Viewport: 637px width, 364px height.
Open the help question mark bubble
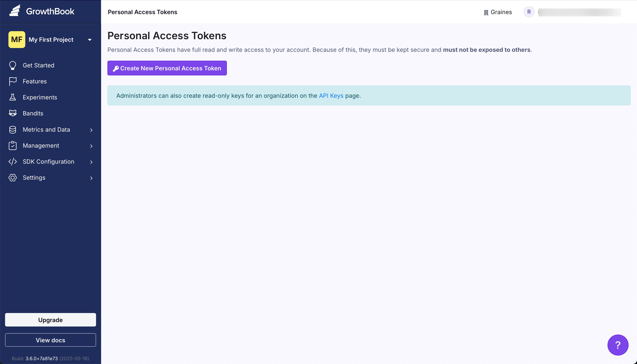618,345
